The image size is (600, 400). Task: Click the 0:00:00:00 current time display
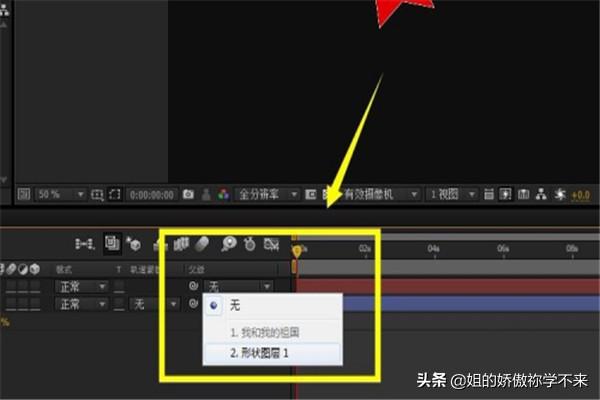pyautogui.click(x=152, y=193)
